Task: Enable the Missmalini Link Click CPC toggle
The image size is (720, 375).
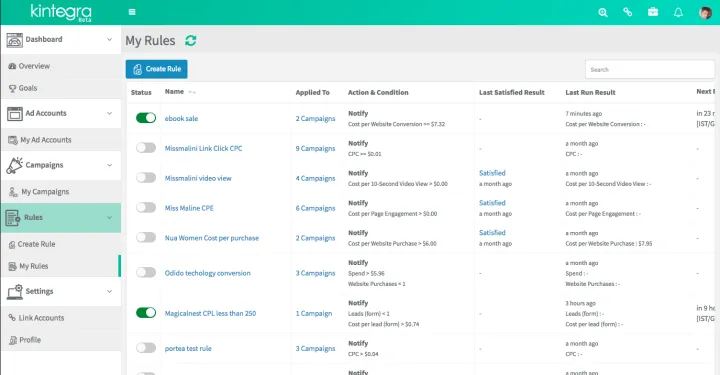Action: point(146,148)
